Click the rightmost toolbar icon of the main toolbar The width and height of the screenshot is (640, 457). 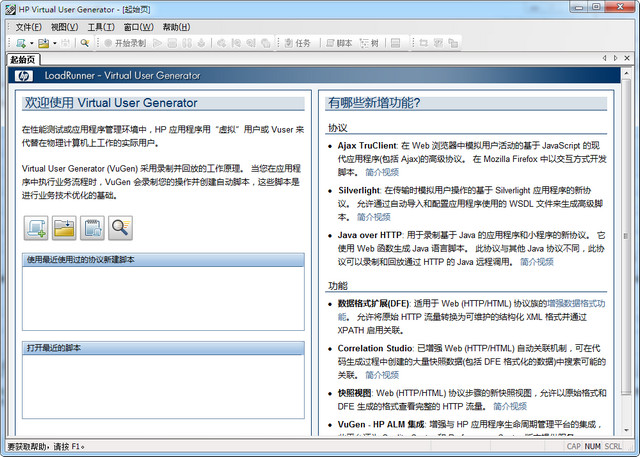(x=453, y=43)
